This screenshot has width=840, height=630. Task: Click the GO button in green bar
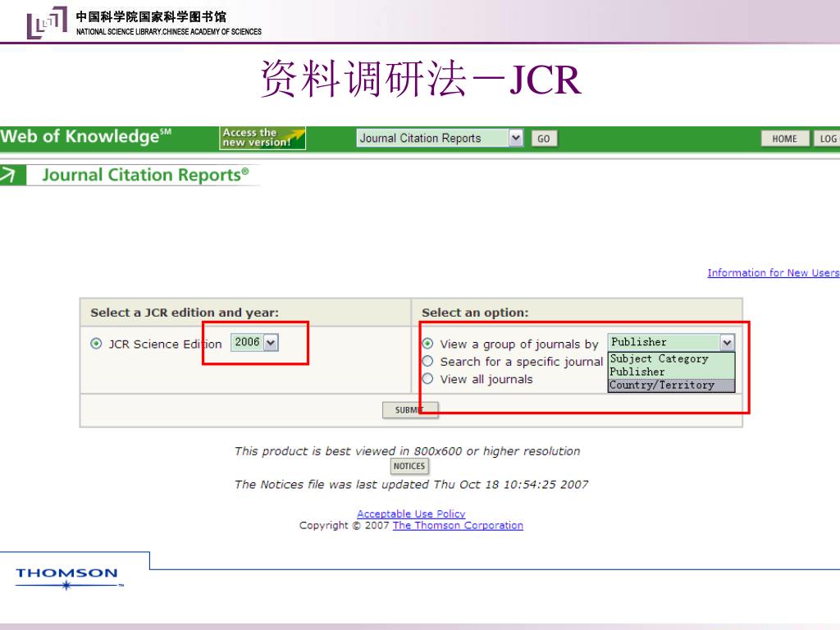click(x=544, y=139)
